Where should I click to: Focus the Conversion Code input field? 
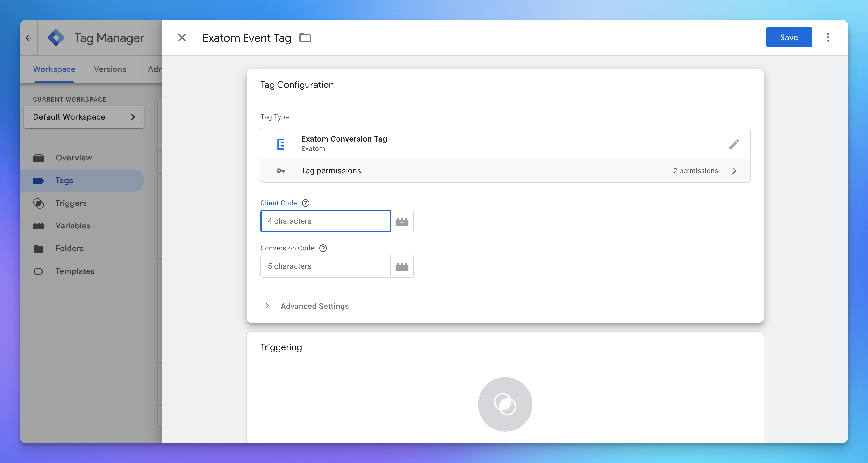(x=325, y=266)
